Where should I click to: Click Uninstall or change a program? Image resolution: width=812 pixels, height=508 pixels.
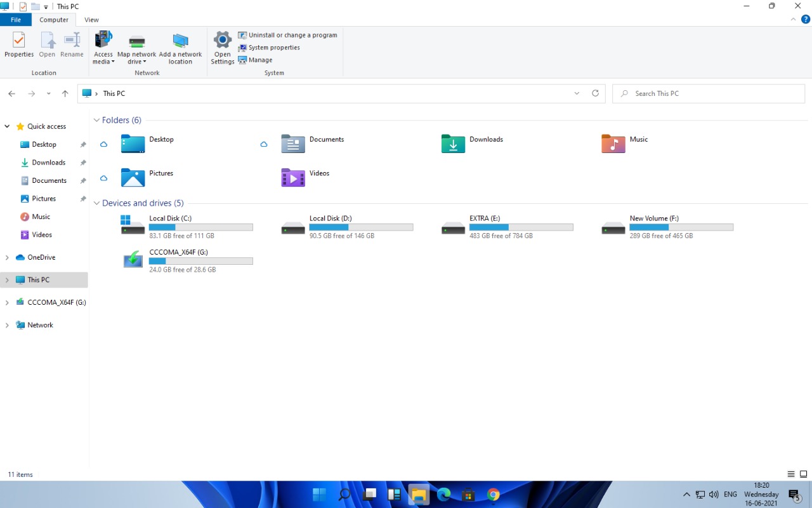[x=292, y=35]
